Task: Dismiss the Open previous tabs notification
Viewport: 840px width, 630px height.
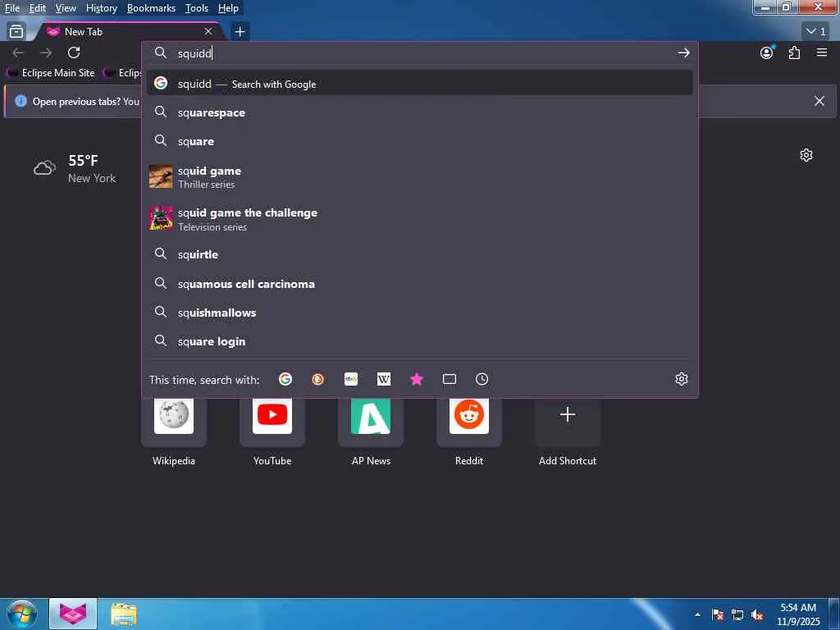Action: [x=819, y=101]
